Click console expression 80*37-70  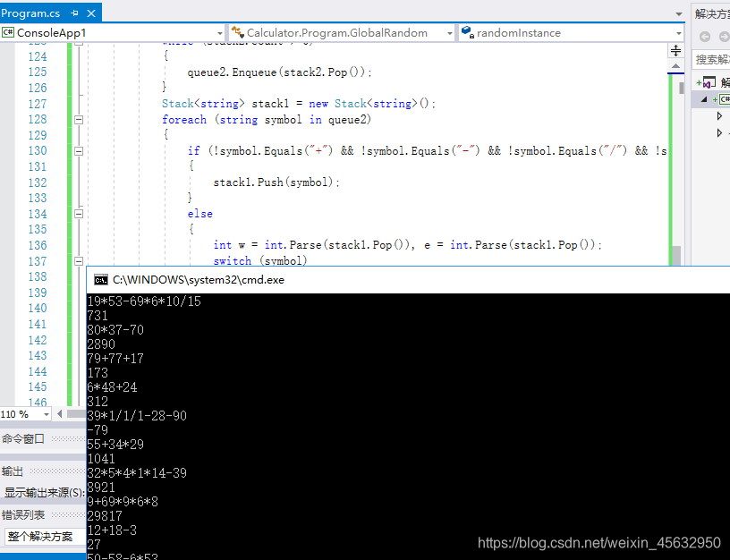(x=115, y=330)
